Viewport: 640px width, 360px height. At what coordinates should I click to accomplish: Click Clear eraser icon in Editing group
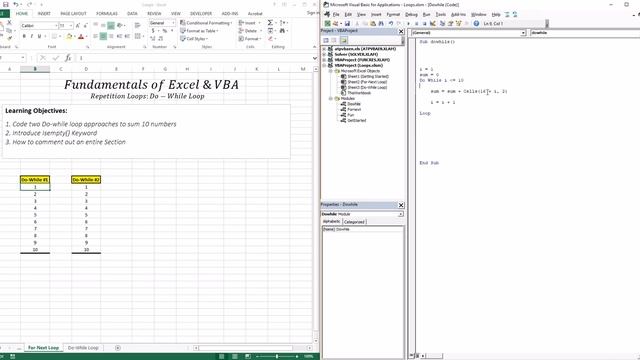coord(270,39)
